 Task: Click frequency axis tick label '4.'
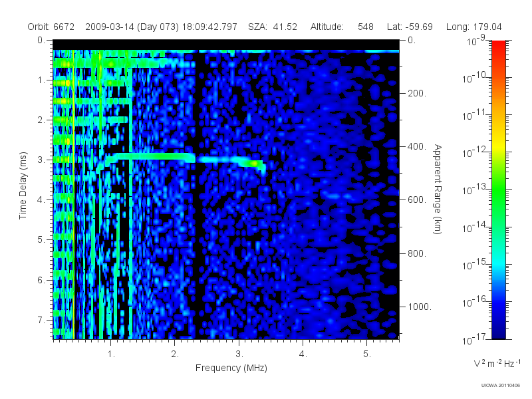click(x=303, y=354)
